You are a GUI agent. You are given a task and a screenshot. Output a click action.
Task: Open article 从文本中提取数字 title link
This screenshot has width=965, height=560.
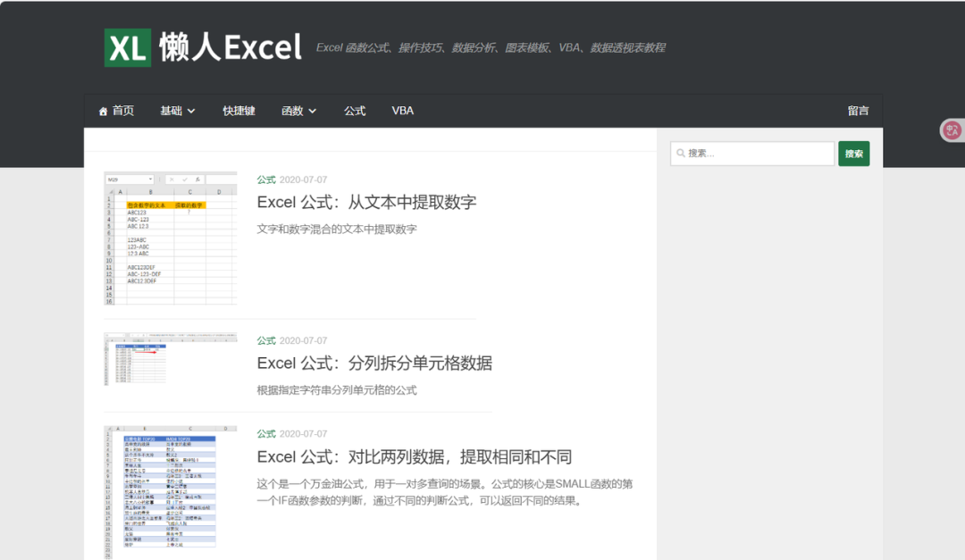[x=366, y=202]
